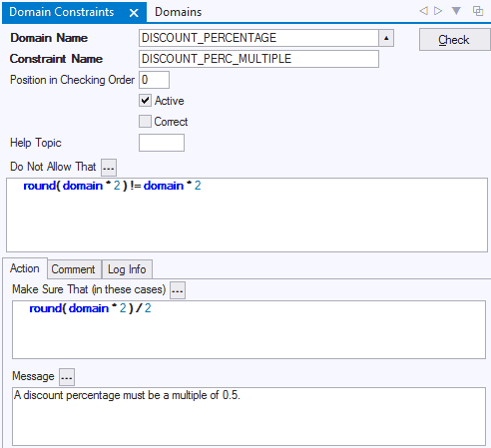This screenshot has width=491, height=448.
Task: Close the Domain Constraints tab
Action: tap(134, 13)
